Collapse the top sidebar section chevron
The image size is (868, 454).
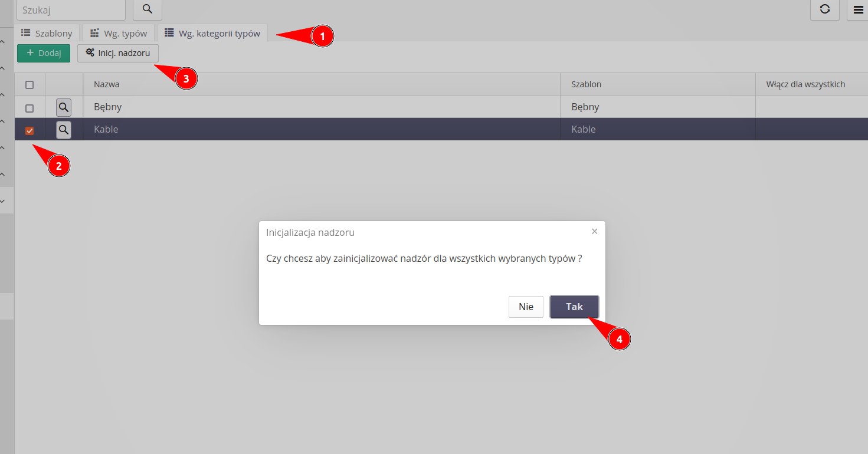[x=3, y=41]
